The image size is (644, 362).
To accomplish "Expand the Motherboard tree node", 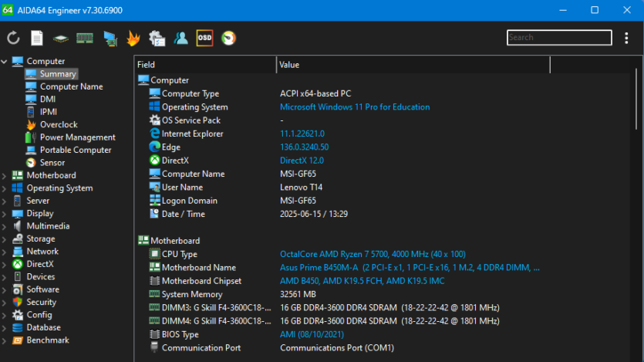I will click(4, 176).
